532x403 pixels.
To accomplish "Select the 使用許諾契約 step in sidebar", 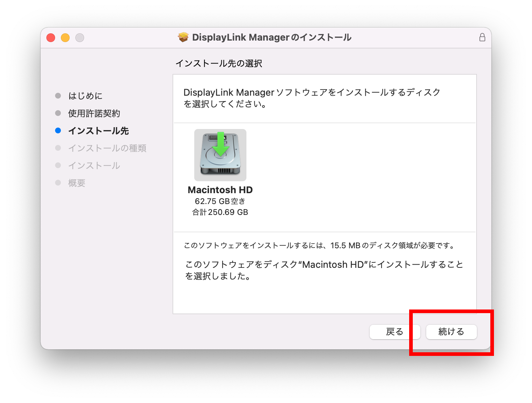I will (x=94, y=113).
